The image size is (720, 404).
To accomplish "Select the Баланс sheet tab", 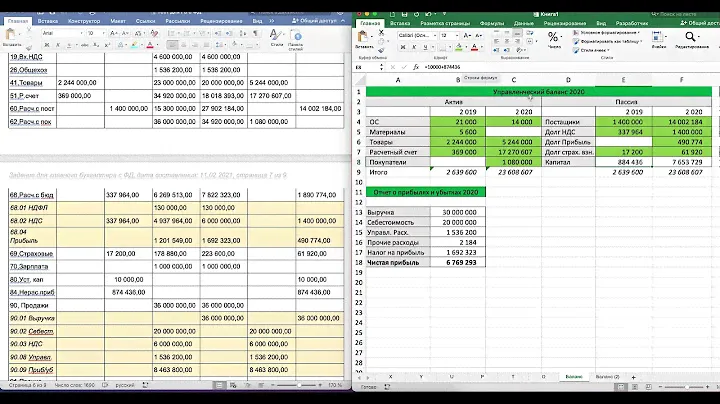I will point(574,376).
